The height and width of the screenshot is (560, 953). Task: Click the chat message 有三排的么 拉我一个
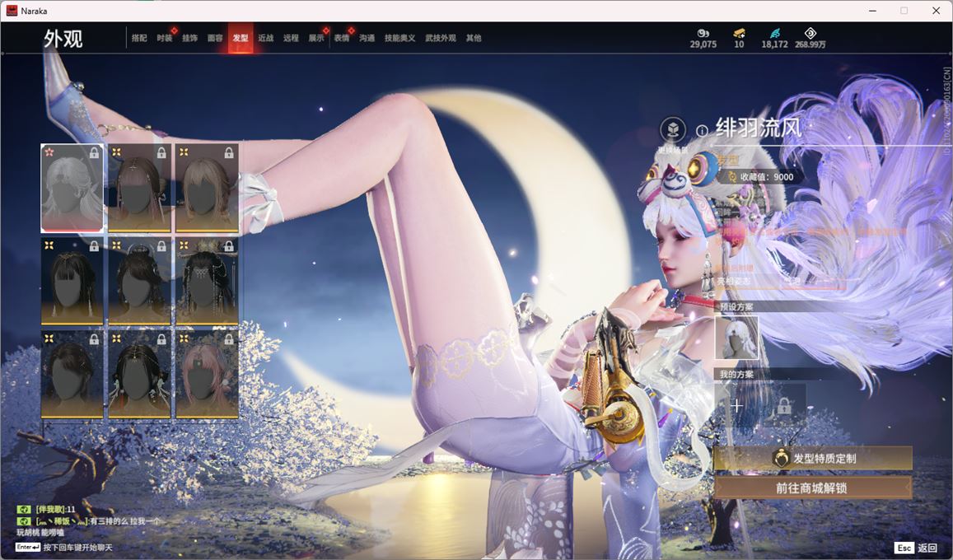point(124,521)
